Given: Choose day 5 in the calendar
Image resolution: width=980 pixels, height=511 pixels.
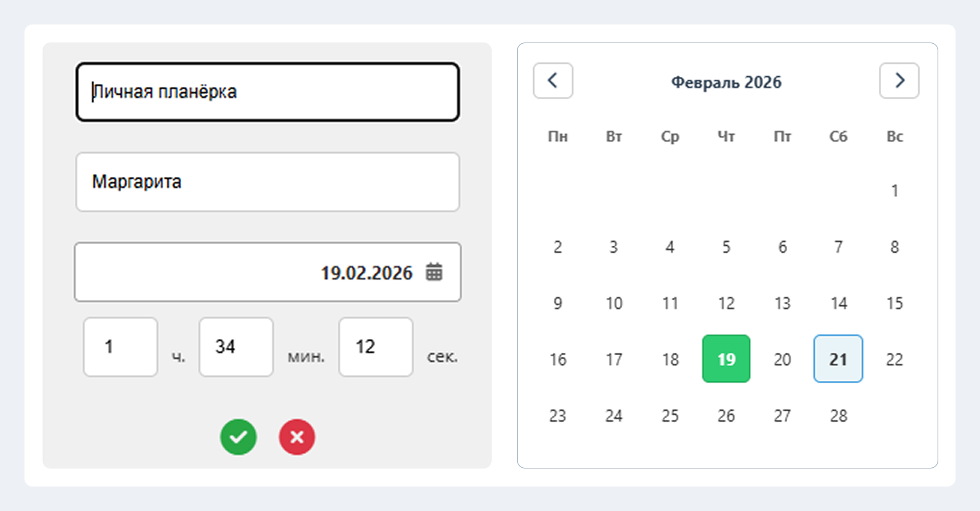Looking at the screenshot, I should pos(726,247).
